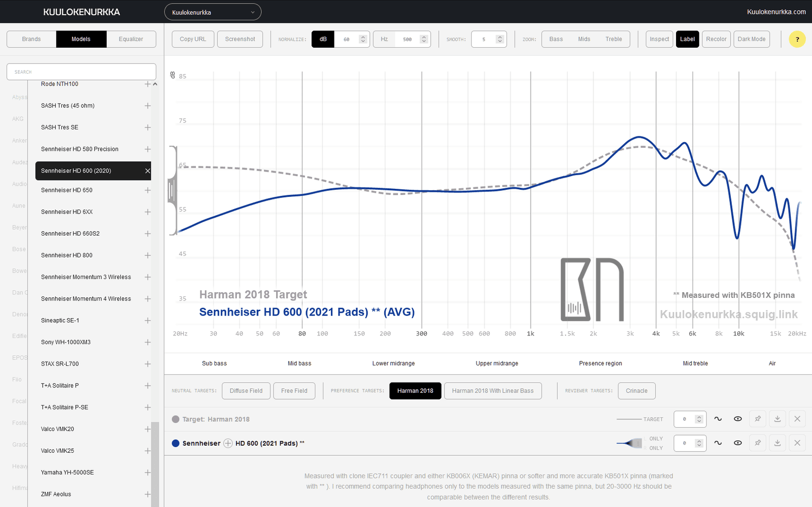Screen dimensions: 812x507
Task: Select the Diffuse Field target
Action: pos(246,391)
